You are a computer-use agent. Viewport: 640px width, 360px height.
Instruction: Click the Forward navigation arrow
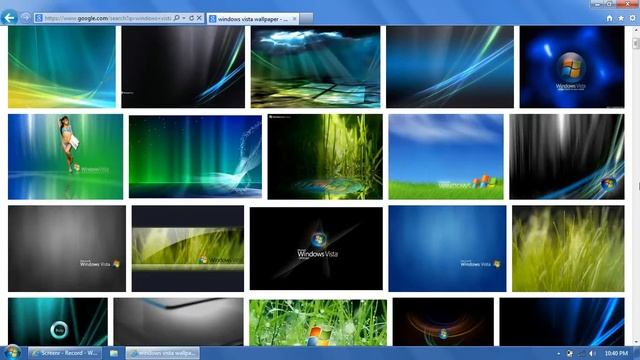(26, 18)
